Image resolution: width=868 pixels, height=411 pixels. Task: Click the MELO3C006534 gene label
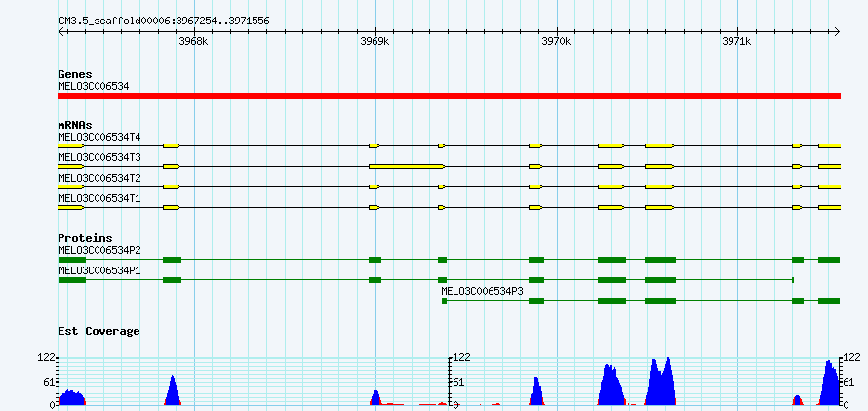tap(94, 86)
